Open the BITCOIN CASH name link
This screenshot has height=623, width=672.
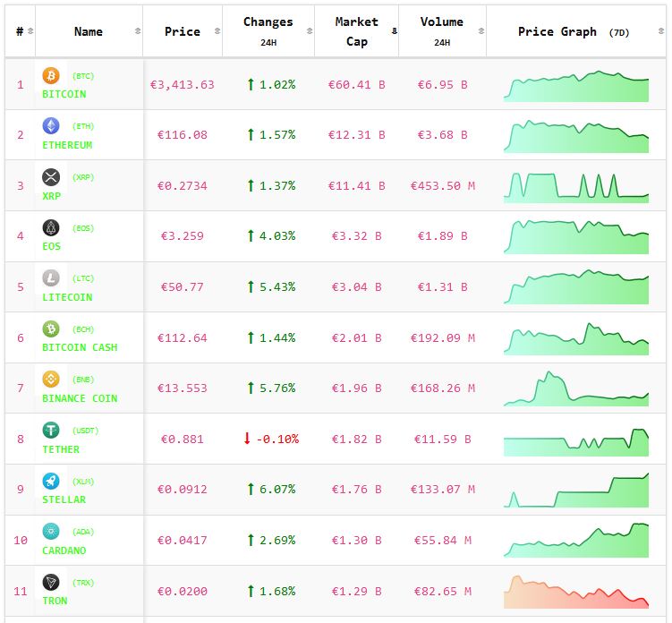[x=80, y=347]
